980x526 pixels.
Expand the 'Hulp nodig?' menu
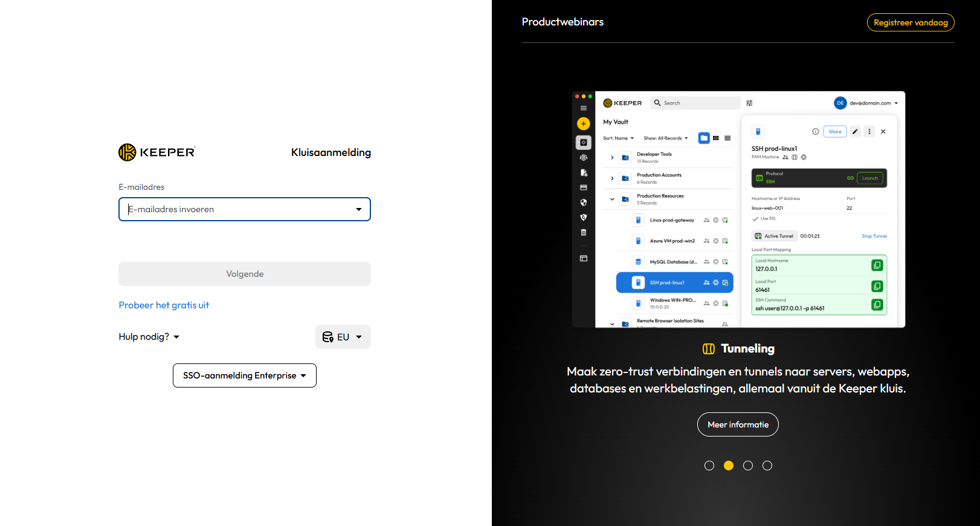click(x=149, y=337)
